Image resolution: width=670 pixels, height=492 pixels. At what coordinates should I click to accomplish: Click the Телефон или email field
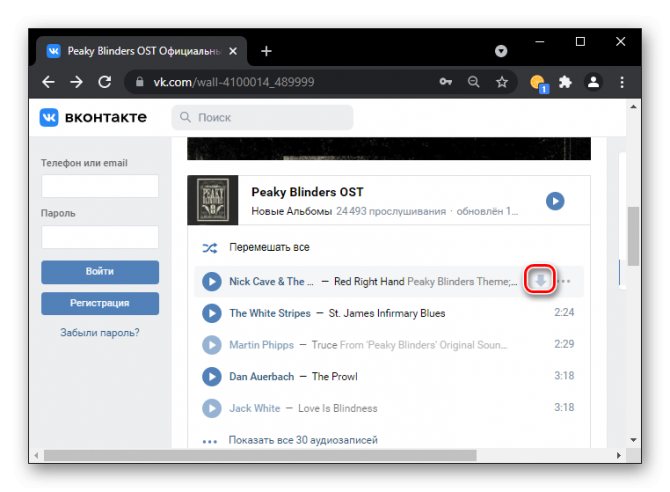pyautogui.click(x=100, y=186)
